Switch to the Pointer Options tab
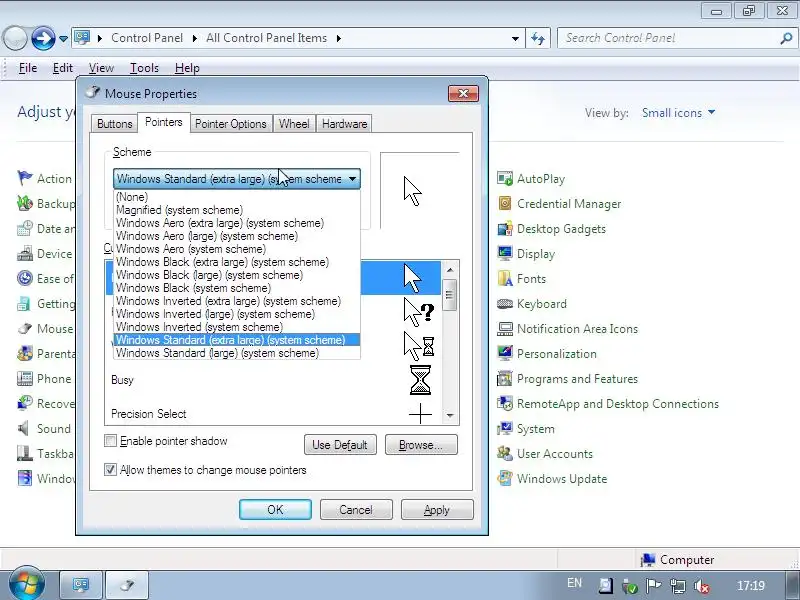Viewport: 800px width, 600px height. [x=231, y=124]
